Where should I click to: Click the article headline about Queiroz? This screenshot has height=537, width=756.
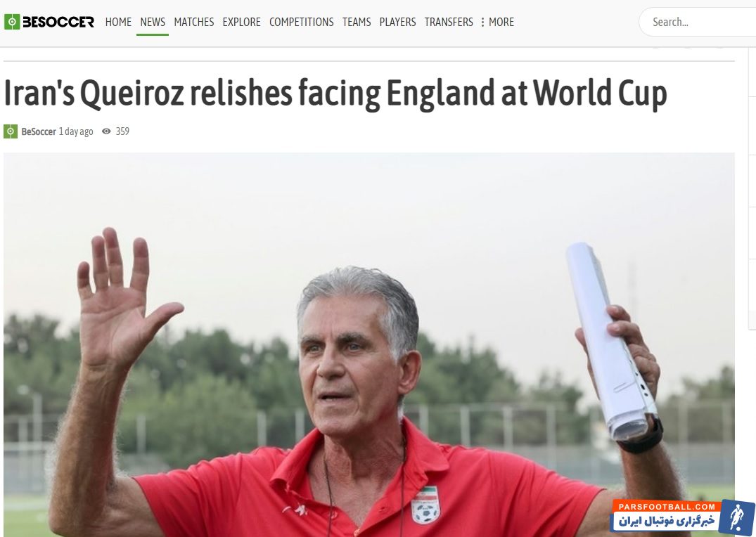pyautogui.click(x=335, y=93)
